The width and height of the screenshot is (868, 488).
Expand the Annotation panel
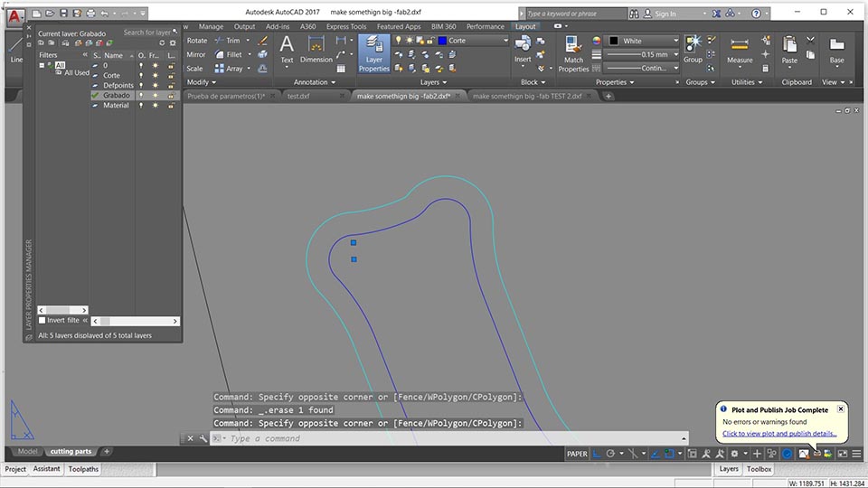[315, 82]
